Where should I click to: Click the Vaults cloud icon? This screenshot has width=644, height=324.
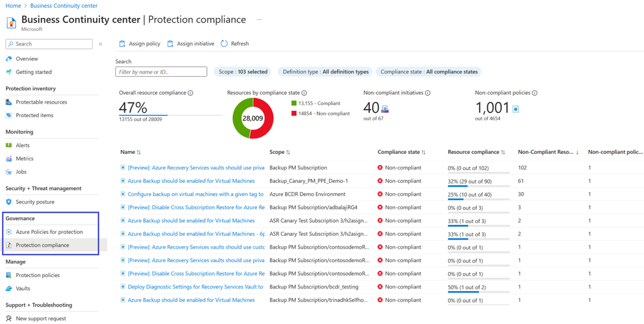coord(8,289)
